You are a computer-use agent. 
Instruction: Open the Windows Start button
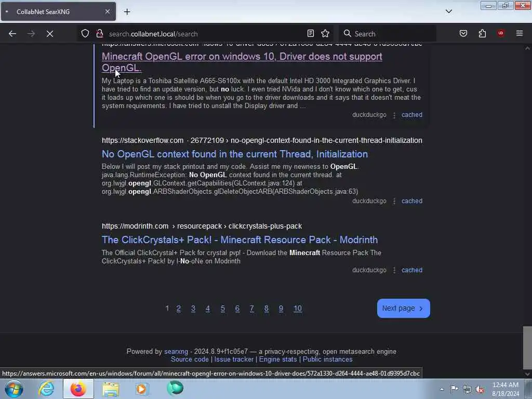(x=14, y=389)
